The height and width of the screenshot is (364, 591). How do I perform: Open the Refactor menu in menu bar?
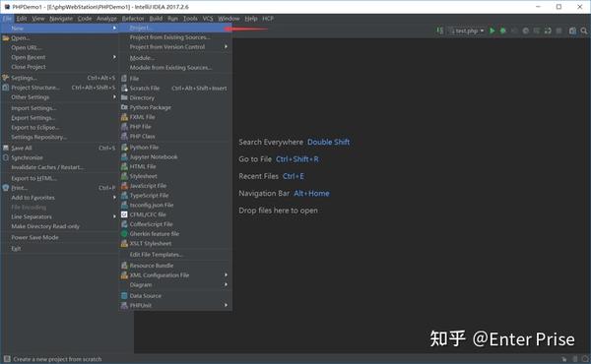tap(133, 19)
